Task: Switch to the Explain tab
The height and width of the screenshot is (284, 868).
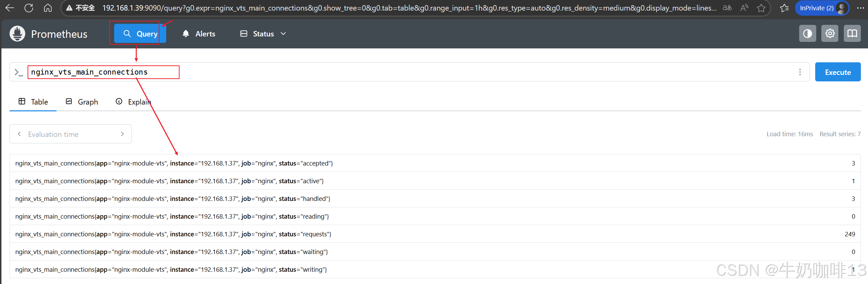Action: [x=133, y=102]
